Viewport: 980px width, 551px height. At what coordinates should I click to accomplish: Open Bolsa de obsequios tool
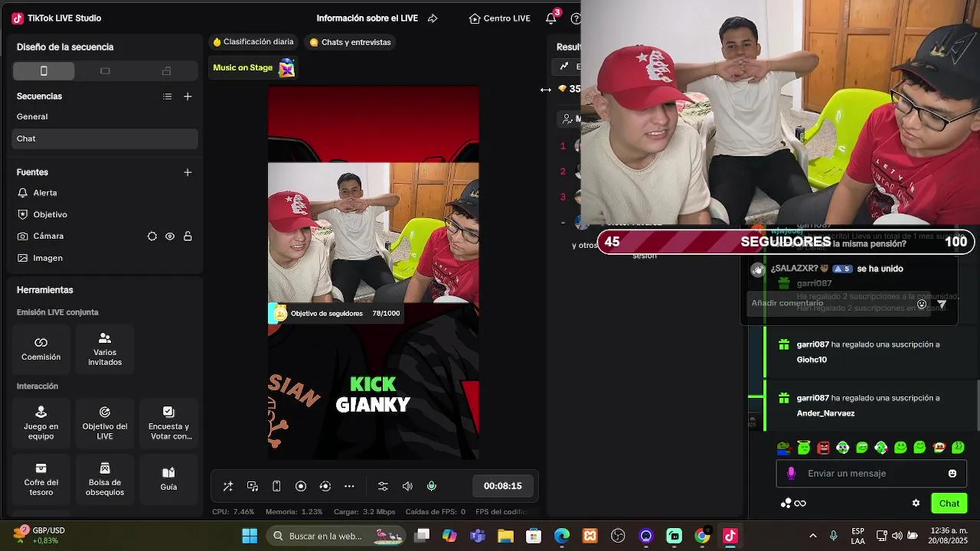pos(105,479)
